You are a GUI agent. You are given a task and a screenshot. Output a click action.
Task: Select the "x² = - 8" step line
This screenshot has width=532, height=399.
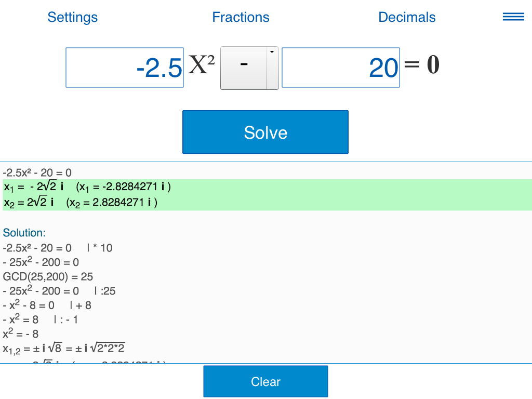click(x=21, y=334)
